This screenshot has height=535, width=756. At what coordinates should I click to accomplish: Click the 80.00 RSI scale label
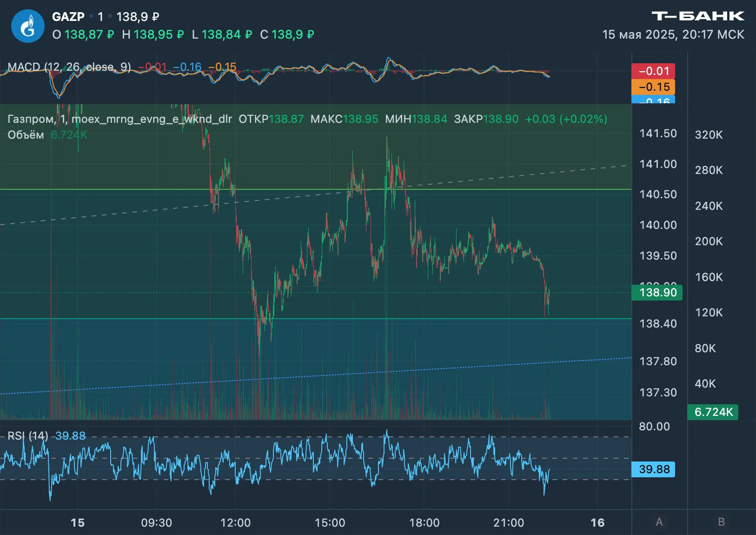point(654,427)
